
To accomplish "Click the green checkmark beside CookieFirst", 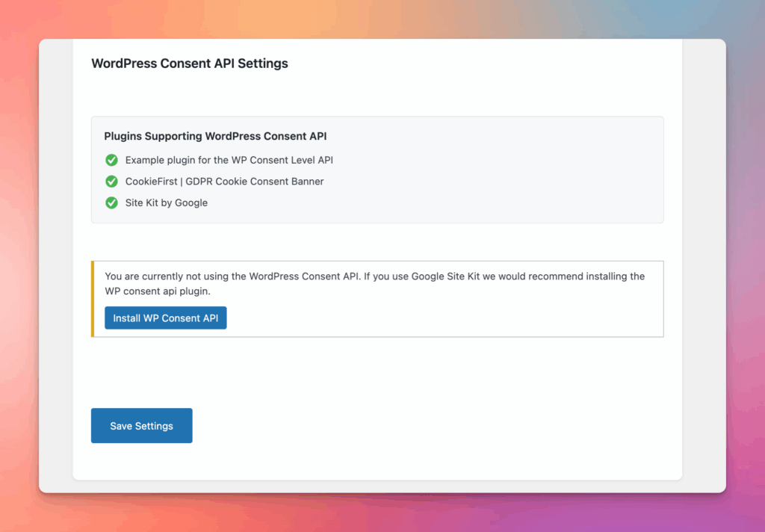I will click(111, 182).
